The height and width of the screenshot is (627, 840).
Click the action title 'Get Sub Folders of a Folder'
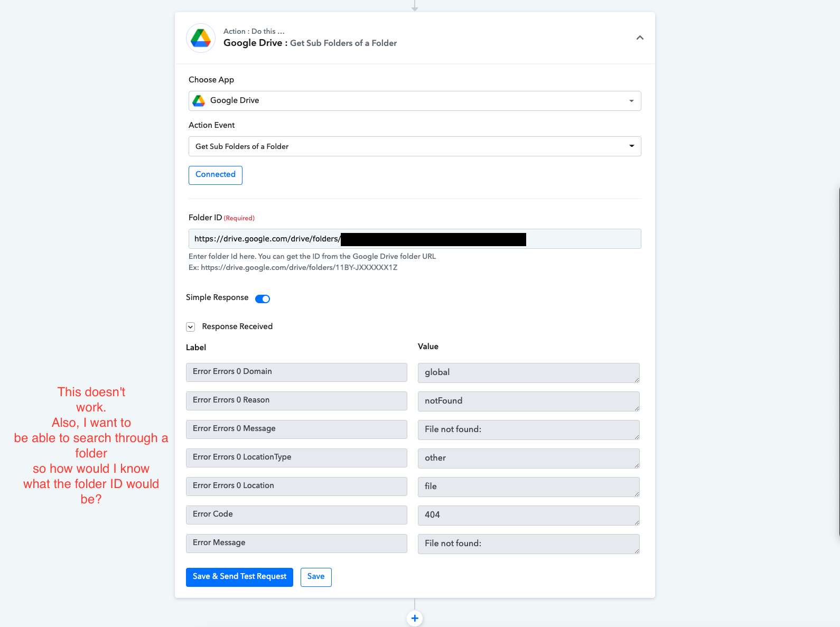click(343, 43)
